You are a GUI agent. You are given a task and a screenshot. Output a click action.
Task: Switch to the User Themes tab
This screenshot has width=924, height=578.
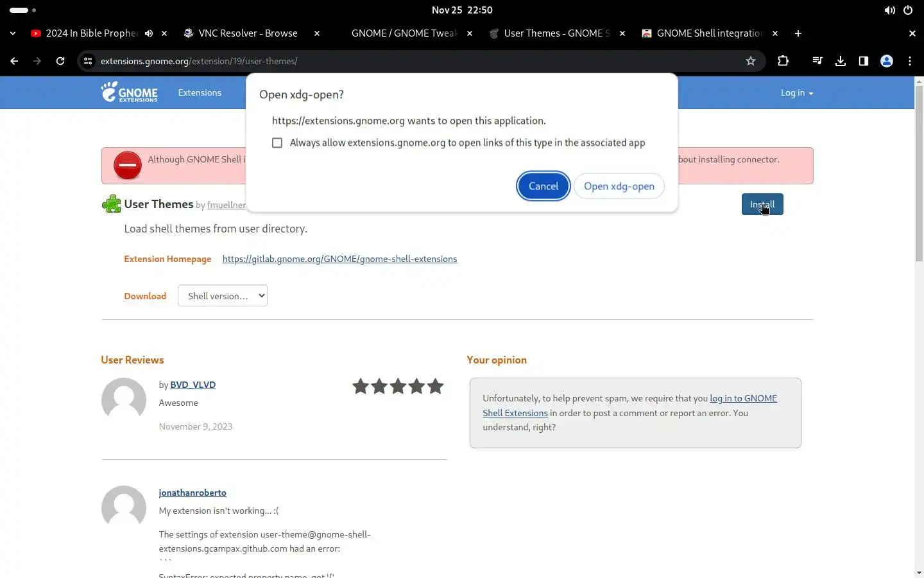click(x=556, y=33)
